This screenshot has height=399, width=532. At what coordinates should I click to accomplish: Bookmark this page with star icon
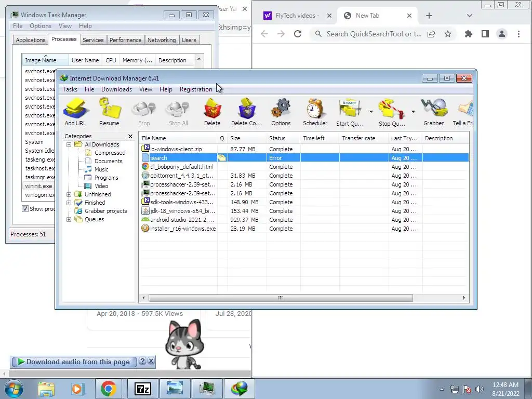click(x=448, y=34)
